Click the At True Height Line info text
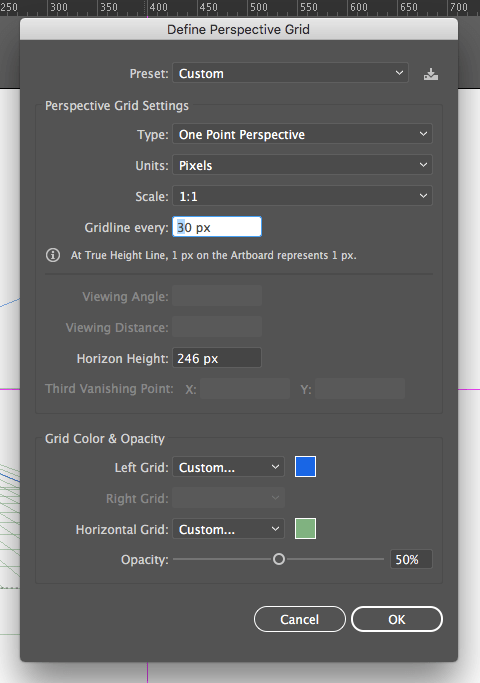The height and width of the screenshot is (683, 480). (x=213, y=255)
